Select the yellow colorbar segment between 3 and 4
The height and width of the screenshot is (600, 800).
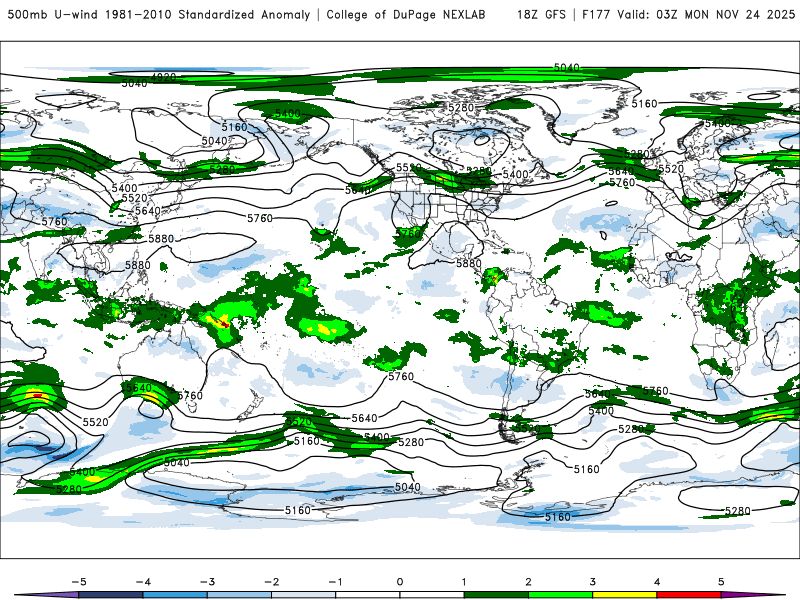tap(625, 595)
